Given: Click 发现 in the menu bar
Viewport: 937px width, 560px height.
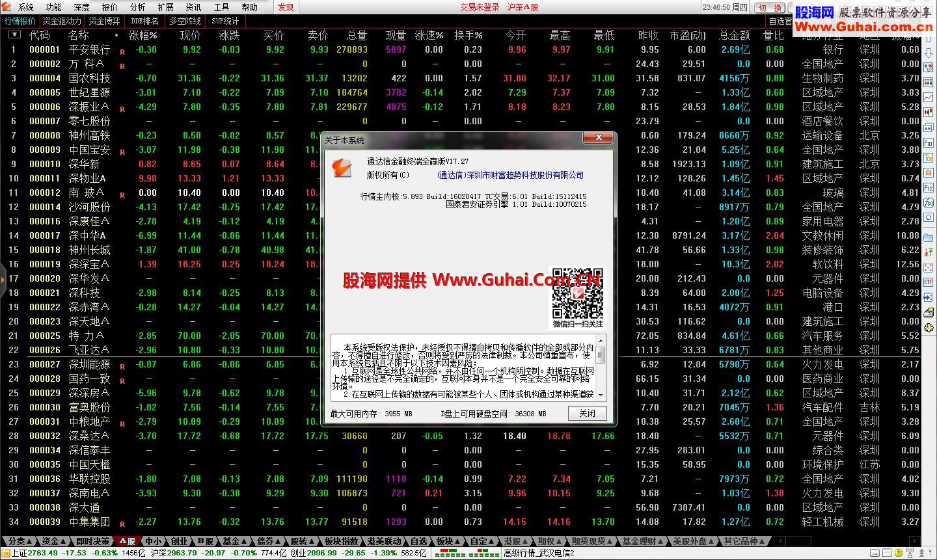Looking at the screenshot, I should pyautogui.click(x=286, y=7).
